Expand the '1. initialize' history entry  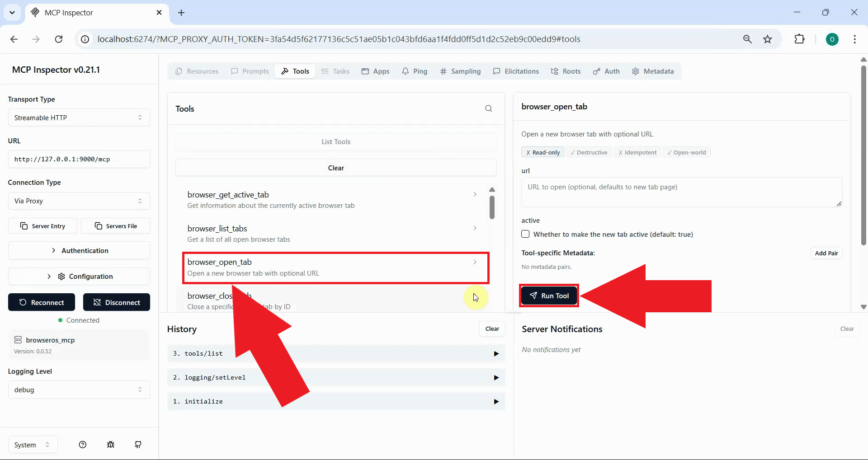[495, 401]
